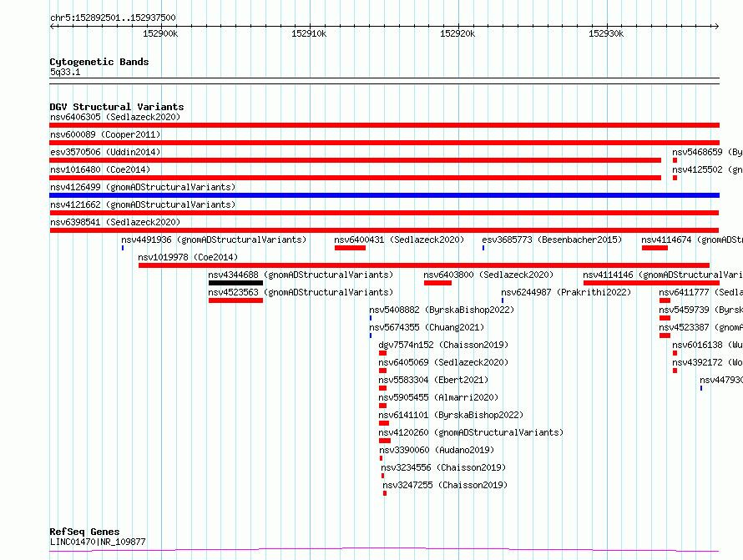
Task: Select the nsv6403800 (Sedlazeck2020) label
Action: point(488,275)
